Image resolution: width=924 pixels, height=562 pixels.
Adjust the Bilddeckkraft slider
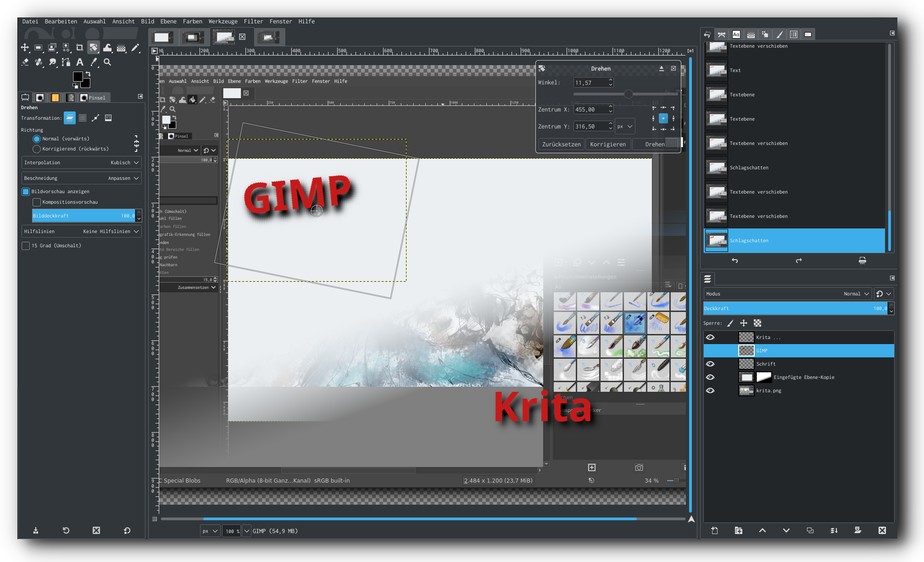[84, 216]
